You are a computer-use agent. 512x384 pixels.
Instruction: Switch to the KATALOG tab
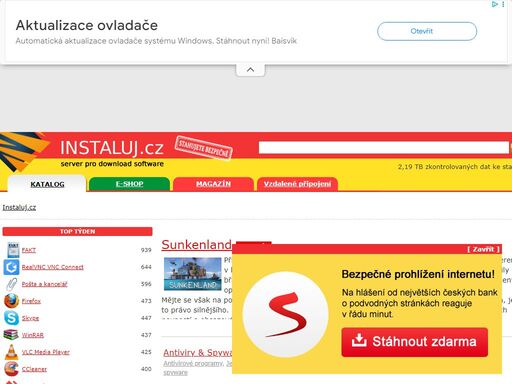(x=47, y=184)
